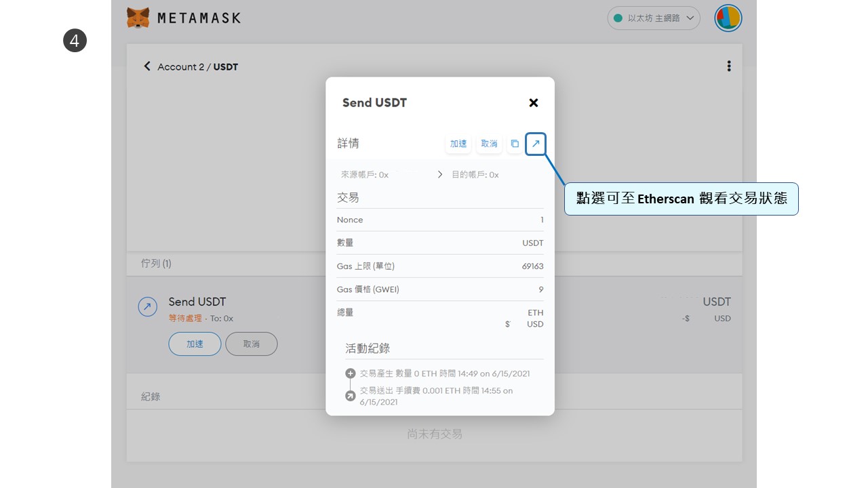This screenshot has height=488, width=868.
Task: Close the Send USDT dialog
Action: (534, 102)
